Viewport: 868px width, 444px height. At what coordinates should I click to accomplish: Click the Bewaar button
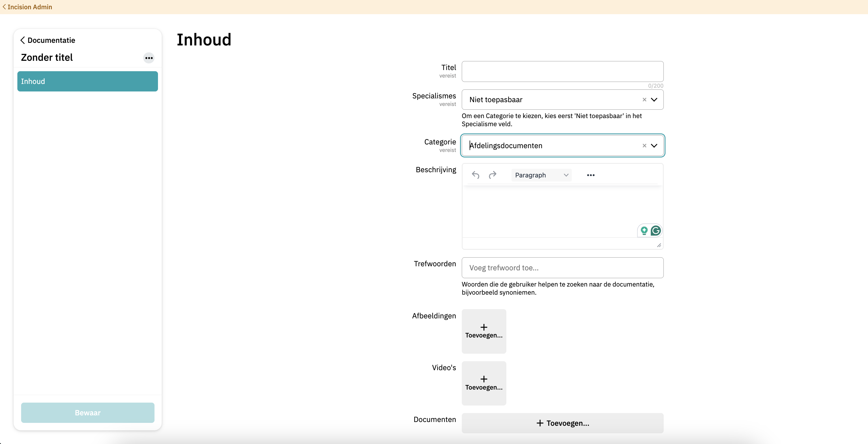pyautogui.click(x=88, y=413)
